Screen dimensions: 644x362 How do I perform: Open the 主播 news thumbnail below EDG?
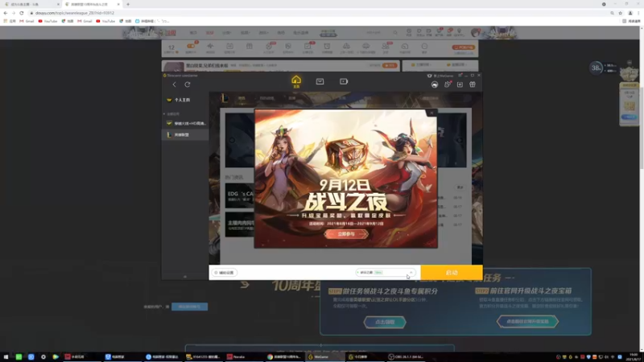(239, 224)
